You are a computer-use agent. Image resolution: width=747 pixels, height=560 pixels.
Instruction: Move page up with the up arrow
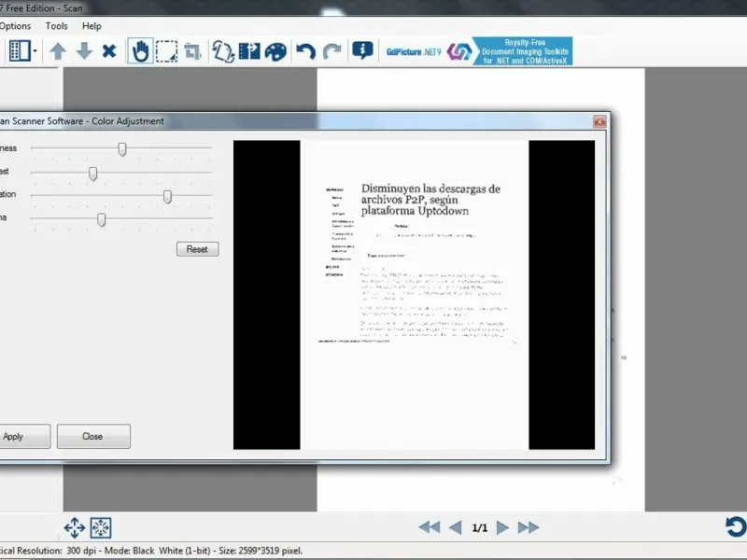click(x=58, y=51)
